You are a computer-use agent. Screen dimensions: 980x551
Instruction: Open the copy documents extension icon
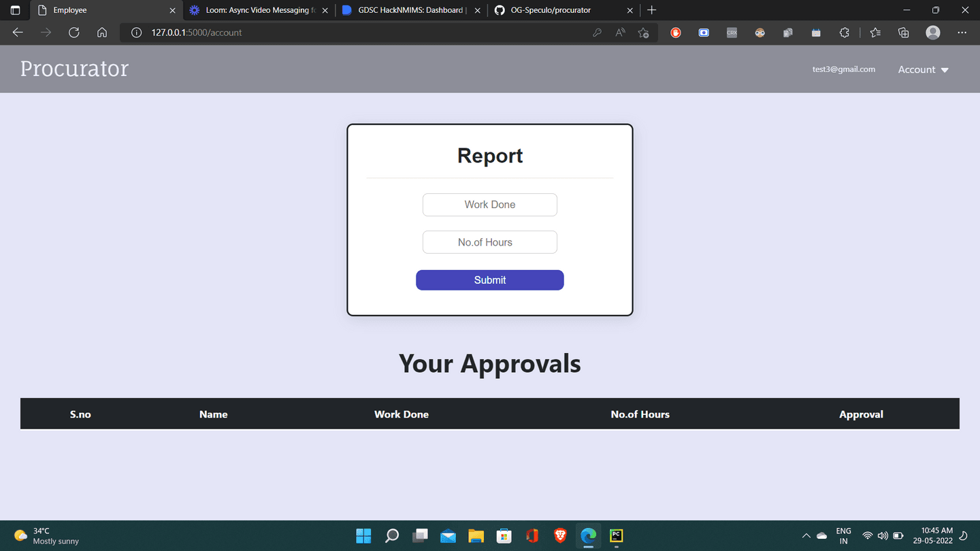tap(788, 33)
